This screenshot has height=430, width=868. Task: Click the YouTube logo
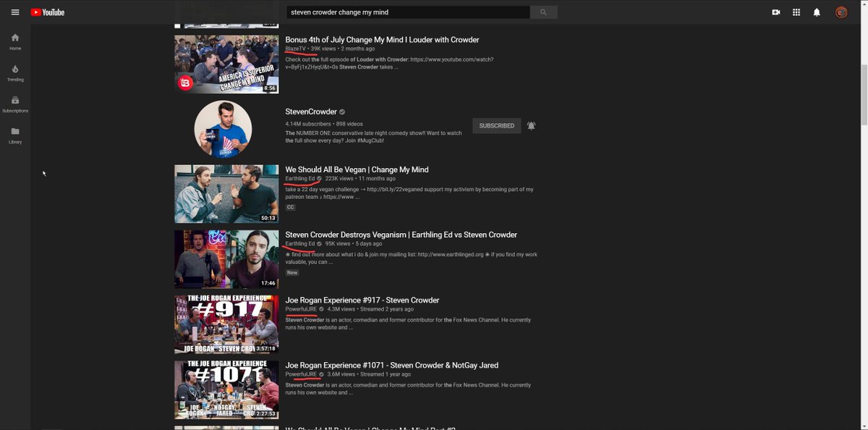[47, 12]
